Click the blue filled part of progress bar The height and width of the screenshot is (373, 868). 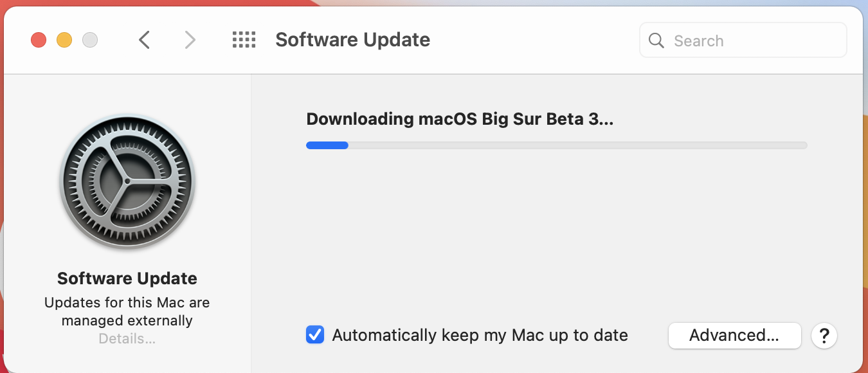pyautogui.click(x=327, y=145)
